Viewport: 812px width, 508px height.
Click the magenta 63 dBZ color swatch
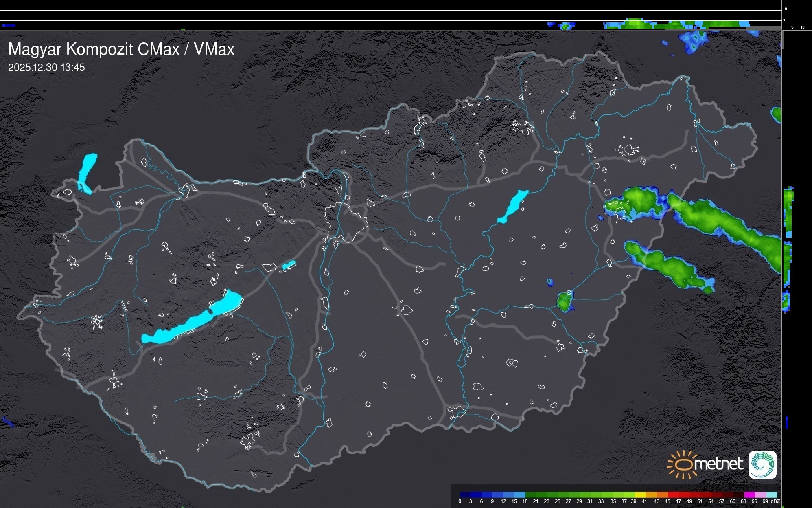[x=750, y=495]
